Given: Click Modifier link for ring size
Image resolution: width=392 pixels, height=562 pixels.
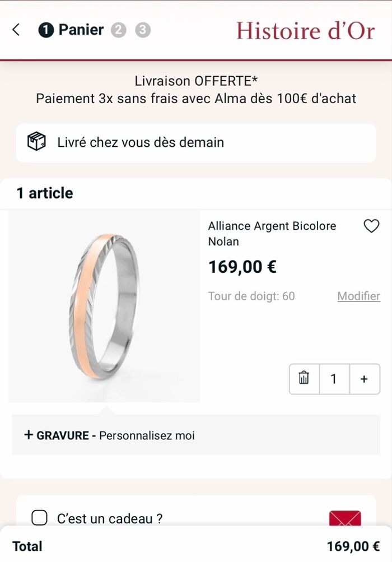Looking at the screenshot, I should (x=358, y=296).
